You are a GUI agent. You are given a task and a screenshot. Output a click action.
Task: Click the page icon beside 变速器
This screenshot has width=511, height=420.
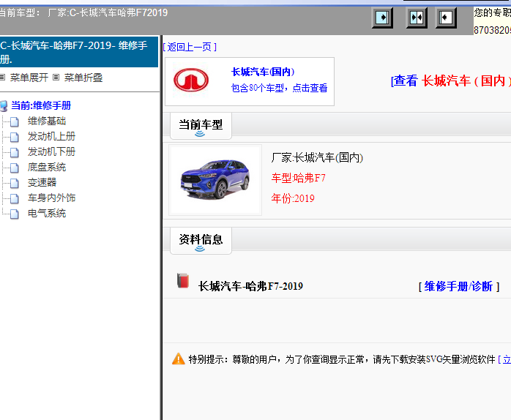[x=15, y=184]
